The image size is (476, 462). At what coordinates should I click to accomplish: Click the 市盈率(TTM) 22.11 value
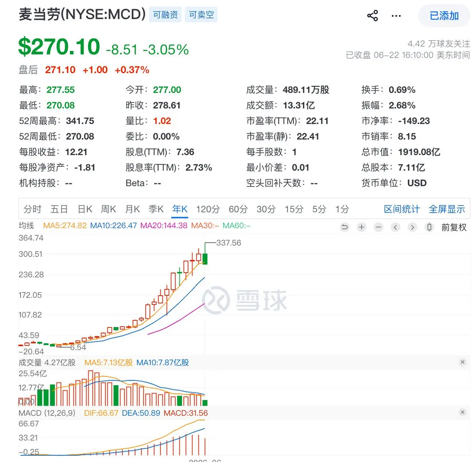tap(317, 121)
